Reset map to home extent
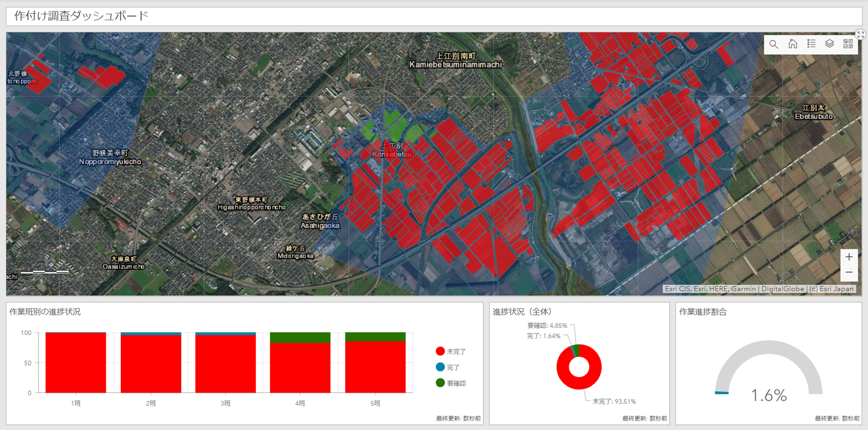This screenshot has height=430, width=868. [x=792, y=44]
